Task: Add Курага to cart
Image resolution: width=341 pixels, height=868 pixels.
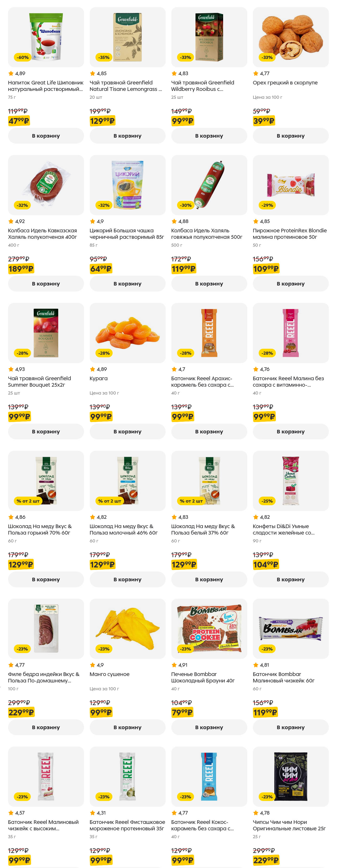Action: pos(127,432)
